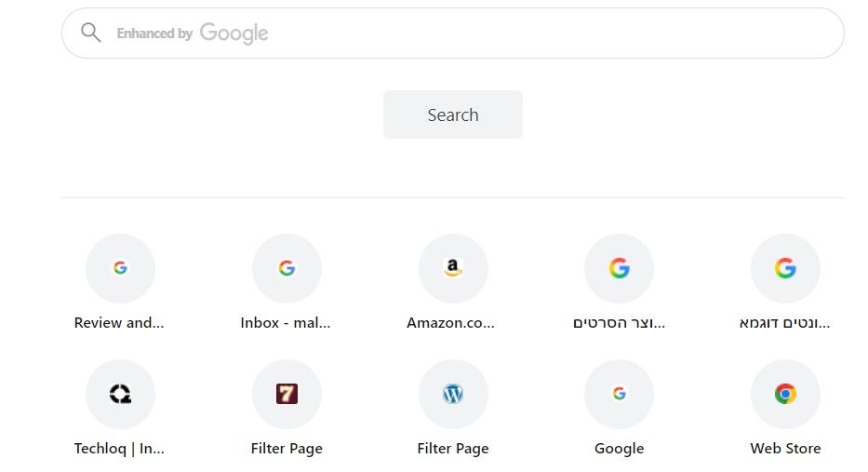This screenshot has width=868, height=472.
Task: Click the "Amazon.co..." text label
Action: [451, 323]
